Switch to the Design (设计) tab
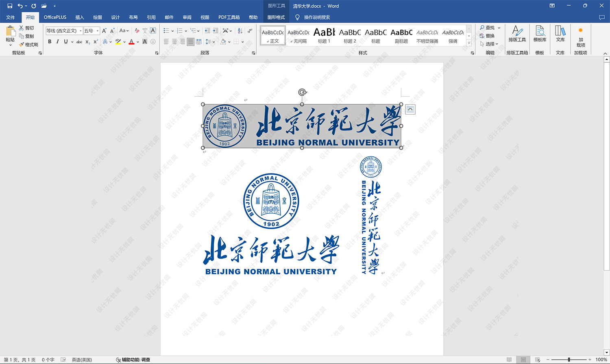The height and width of the screenshot is (364, 610). pos(115,17)
